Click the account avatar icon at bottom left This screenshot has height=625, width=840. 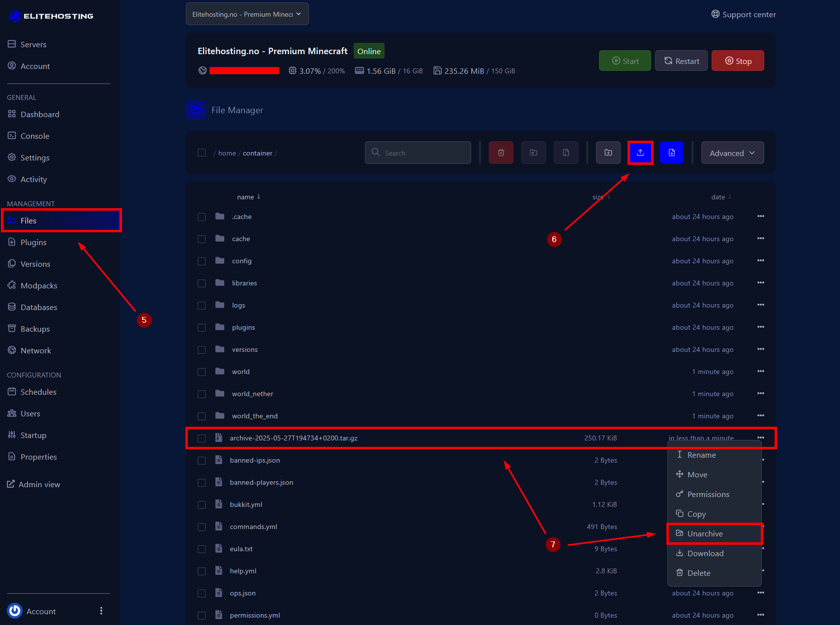[x=15, y=611]
